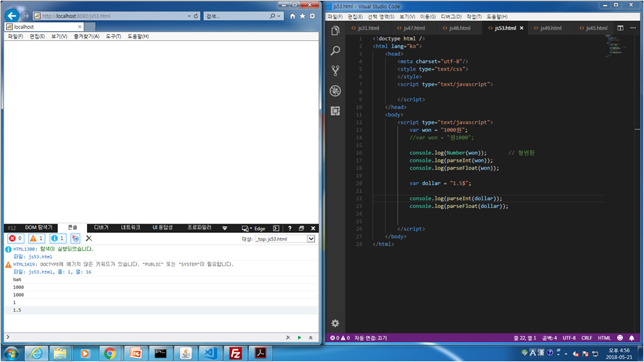This screenshot has width=644, height=362.
Task: Open Edge emulation mode dropdown
Action: click(x=254, y=228)
